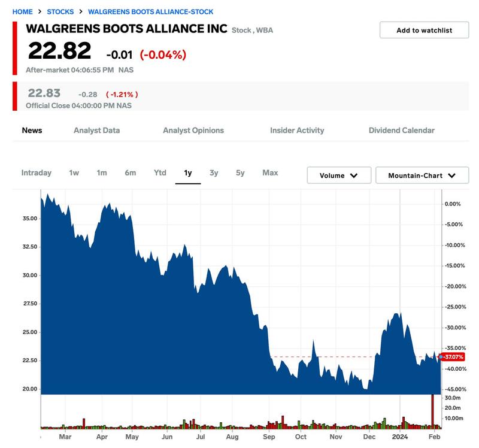Click the -45.00% right axis label
This screenshot has height=448, width=479.
pos(455,389)
